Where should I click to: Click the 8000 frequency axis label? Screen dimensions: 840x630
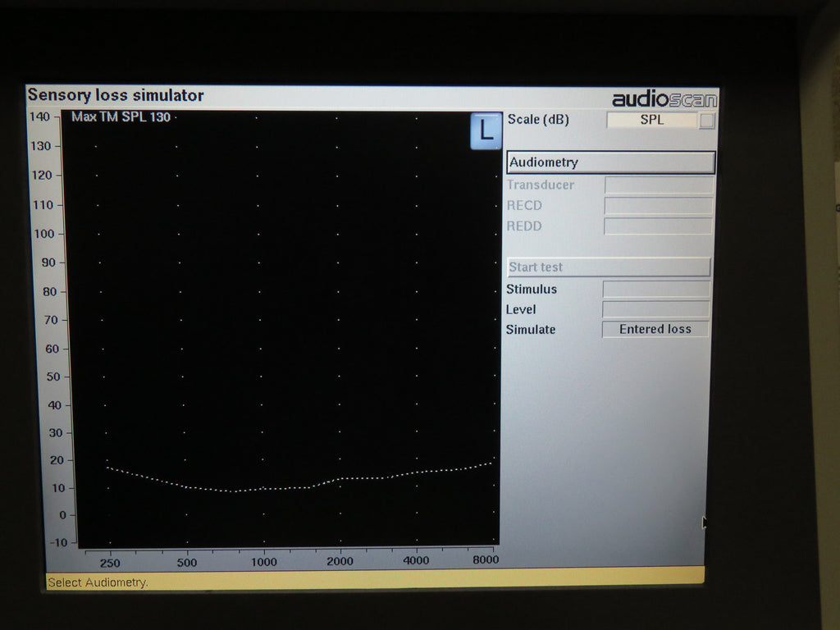click(x=486, y=559)
